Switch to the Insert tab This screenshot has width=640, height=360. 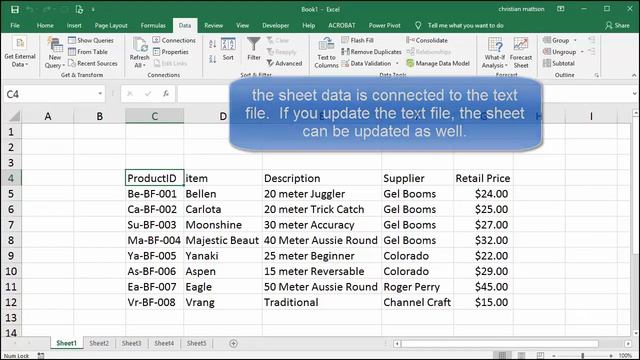[74, 25]
